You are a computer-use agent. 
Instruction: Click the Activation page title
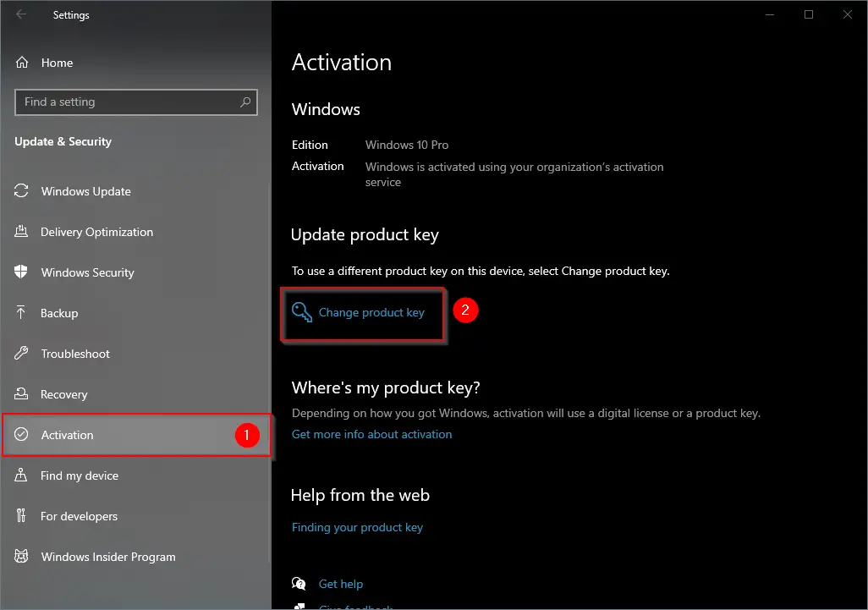[x=342, y=62]
